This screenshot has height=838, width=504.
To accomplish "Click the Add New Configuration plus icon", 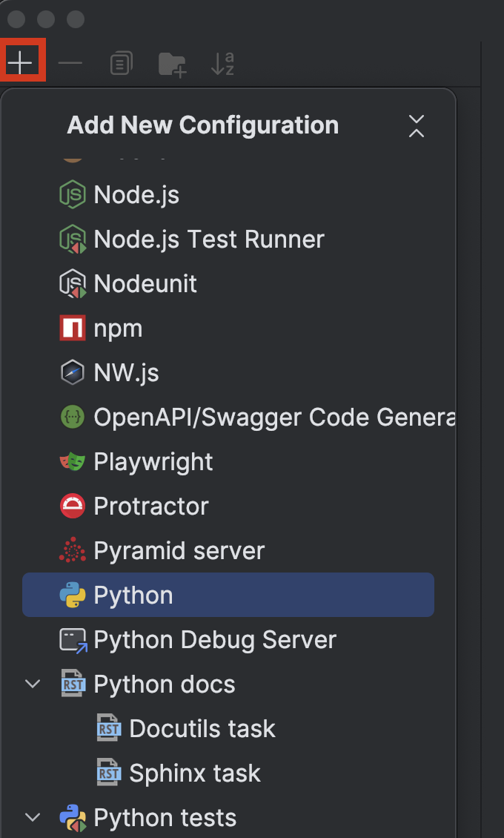I will click(20, 63).
